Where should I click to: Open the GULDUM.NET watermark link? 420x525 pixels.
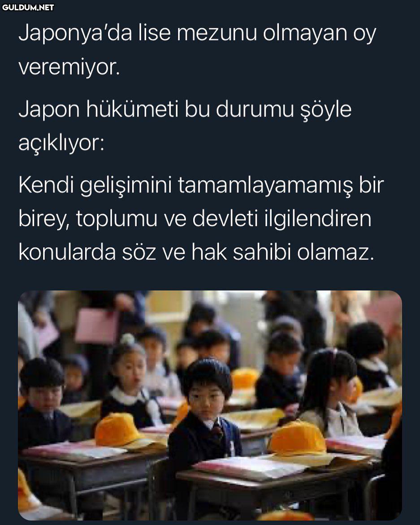(27, 7)
